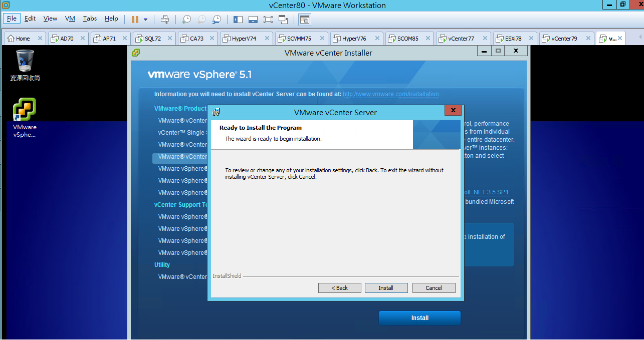Open the Recycle Bin desktop icon
Viewport: 644px width, 340px height.
point(25,65)
